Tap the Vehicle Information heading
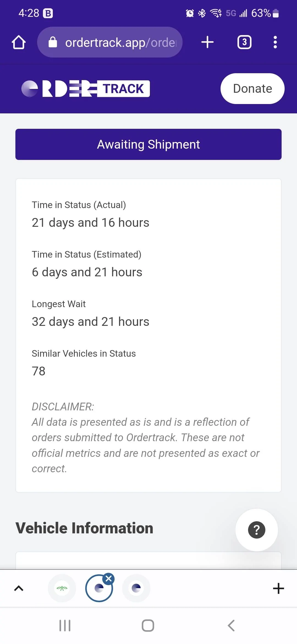Image resolution: width=297 pixels, height=644 pixels. (x=84, y=528)
